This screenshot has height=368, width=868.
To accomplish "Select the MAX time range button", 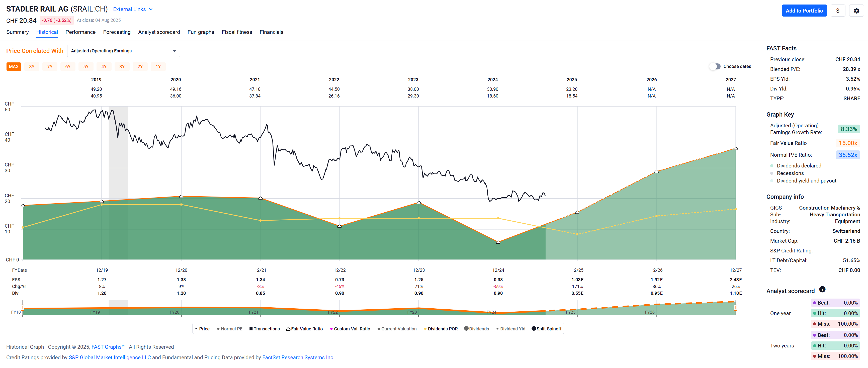I will click(14, 67).
